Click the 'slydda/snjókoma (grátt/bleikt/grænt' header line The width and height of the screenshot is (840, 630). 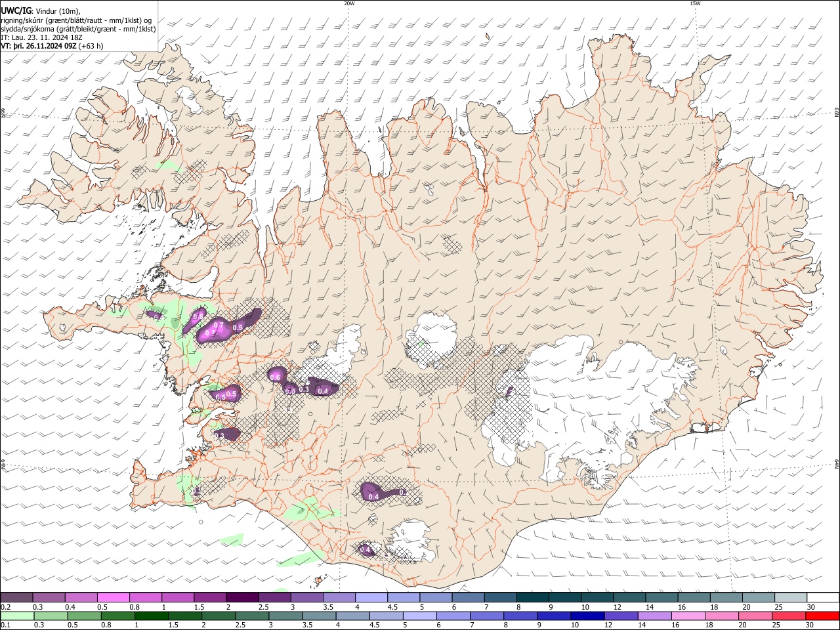click(79, 29)
